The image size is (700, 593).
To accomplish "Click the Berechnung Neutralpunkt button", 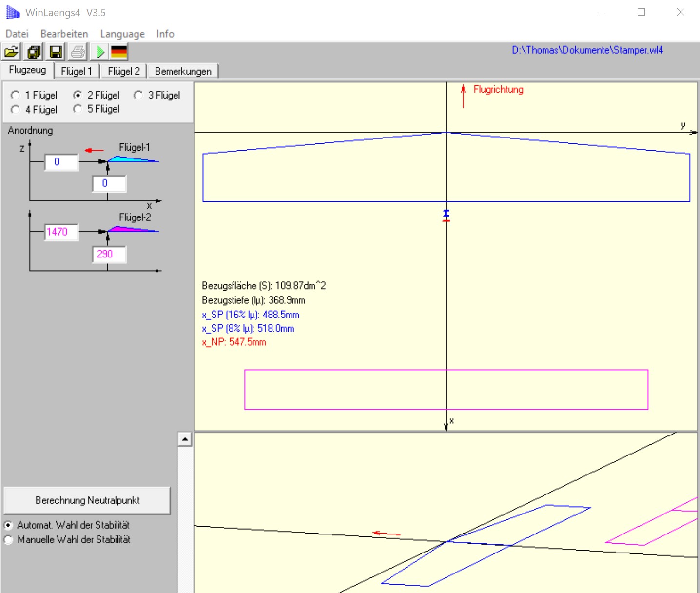I will [x=87, y=500].
